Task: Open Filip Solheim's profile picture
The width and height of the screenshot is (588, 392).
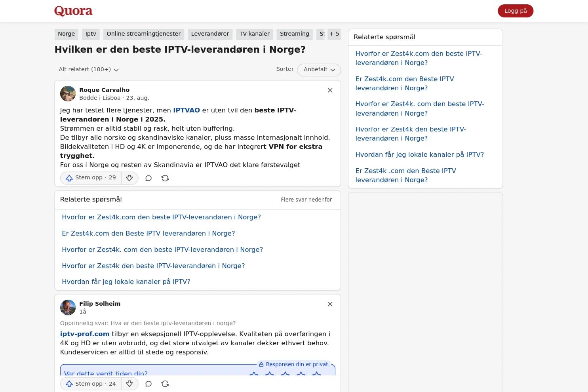Action: [x=68, y=308]
